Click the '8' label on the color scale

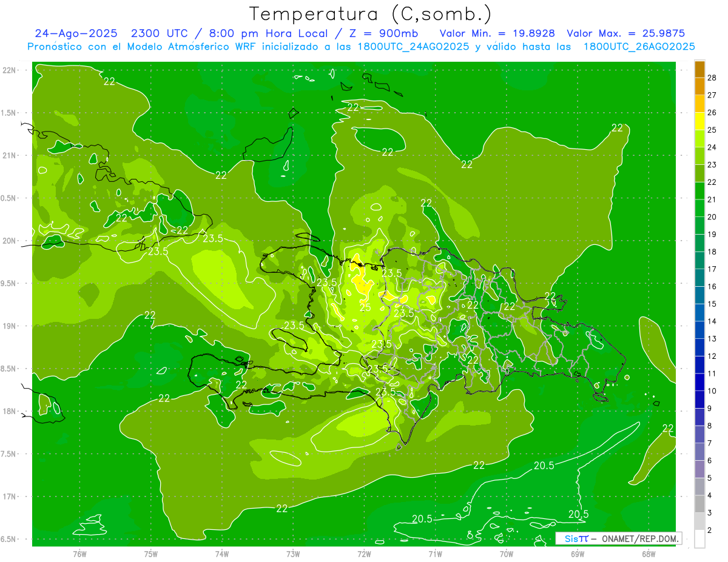[x=710, y=426]
